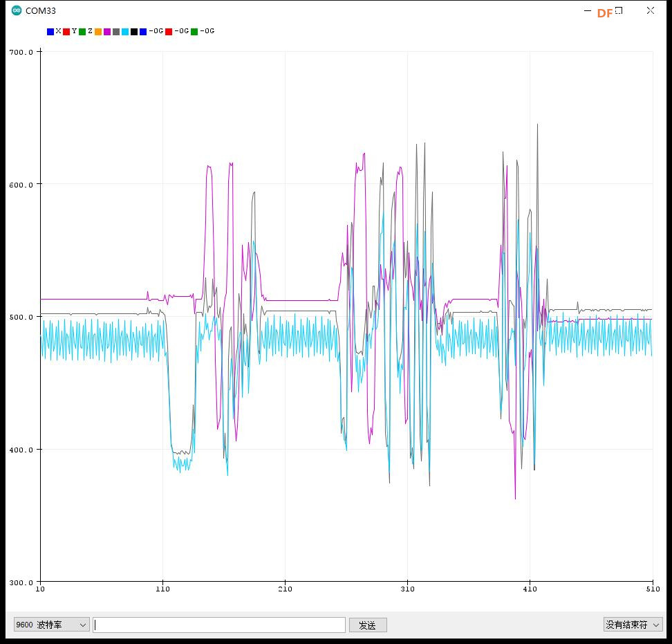Screen dimensions: 672x644
Task: Open the 9600 baud rate dropdown
Action: coord(51,625)
